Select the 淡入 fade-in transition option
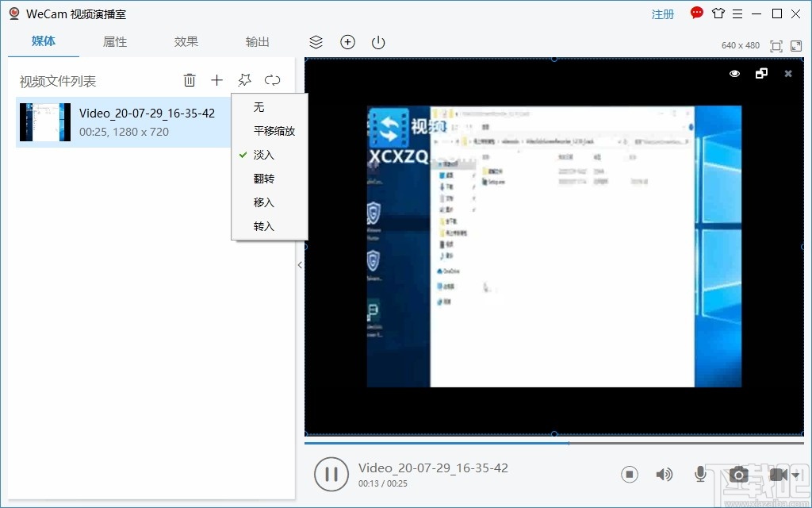The width and height of the screenshot is (812, 508). (x=265, y=155)
